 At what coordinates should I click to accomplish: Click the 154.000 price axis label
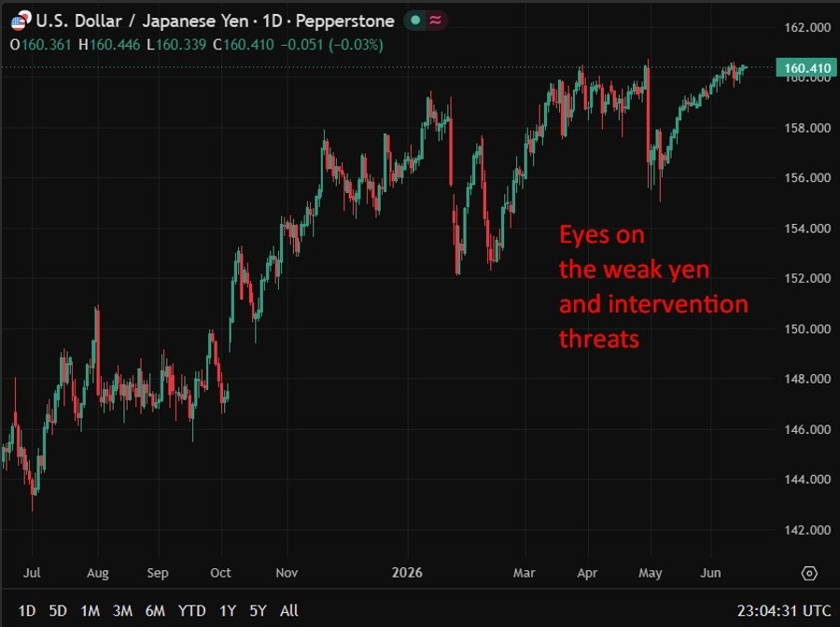[x=807, y=228]
